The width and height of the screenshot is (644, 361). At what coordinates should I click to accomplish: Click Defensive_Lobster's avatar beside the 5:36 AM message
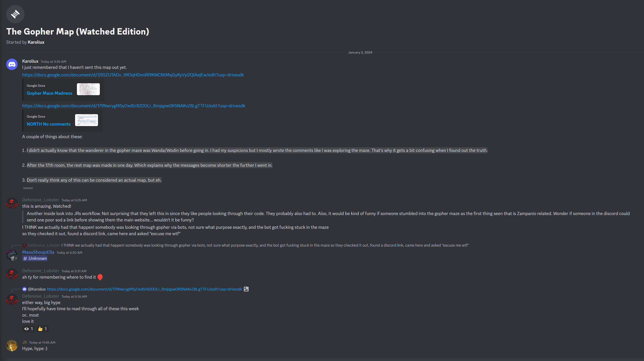12,299
